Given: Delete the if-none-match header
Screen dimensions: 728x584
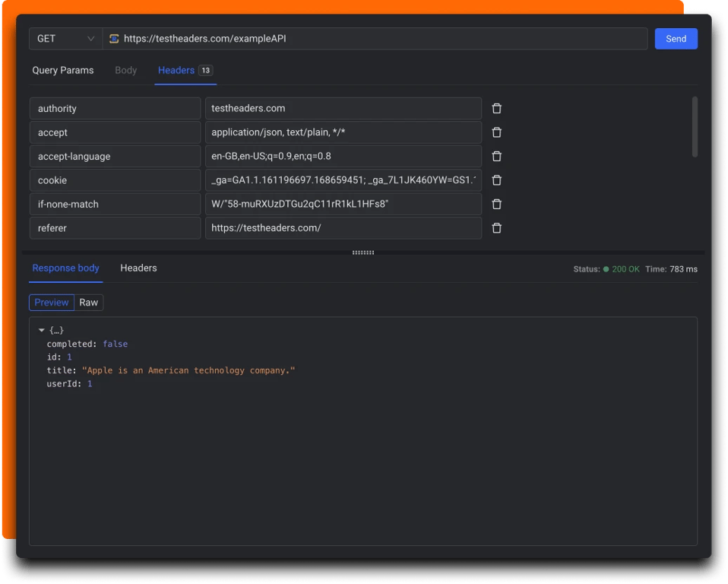Looking at the screenshot, I should (496, 205).
